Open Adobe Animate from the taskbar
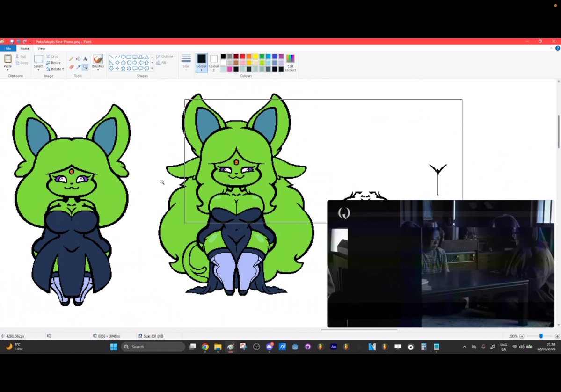 (334, 347)
